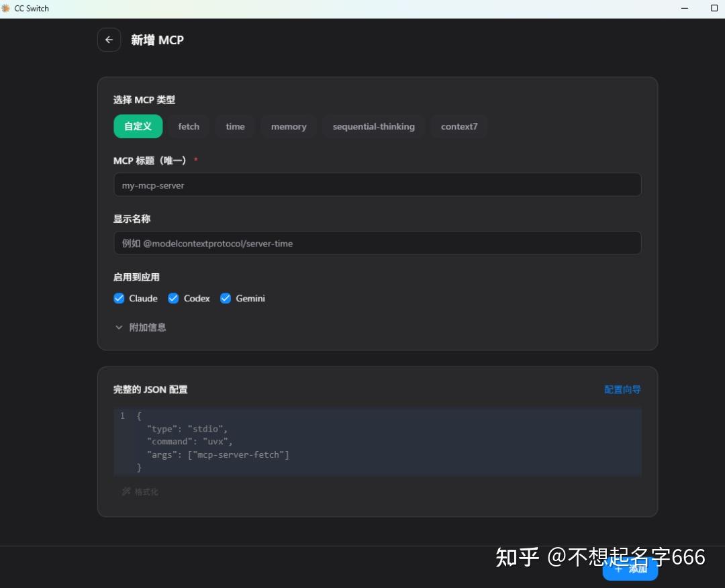Click inside the JSON configuration editor

point(377,442)
